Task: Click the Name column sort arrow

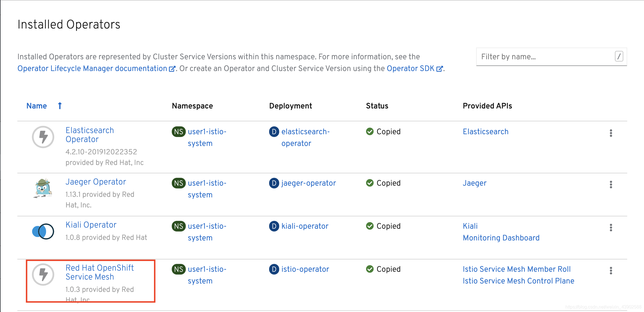Action: point(60,106)
